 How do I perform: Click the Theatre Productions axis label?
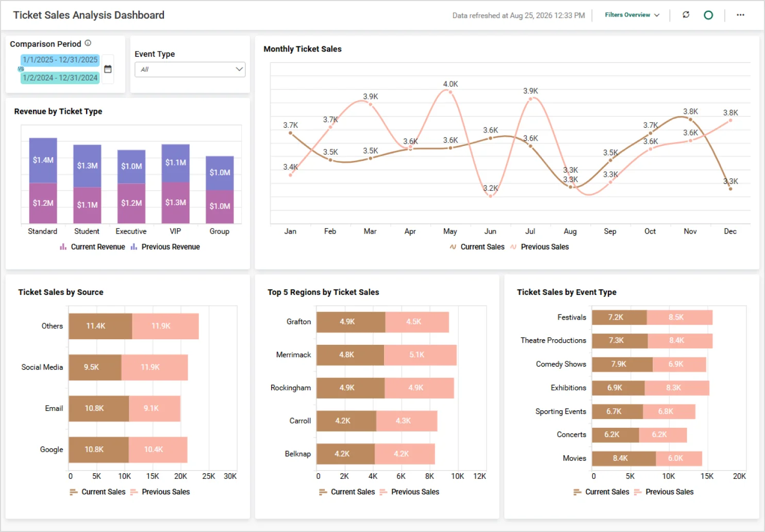[553, 341]
